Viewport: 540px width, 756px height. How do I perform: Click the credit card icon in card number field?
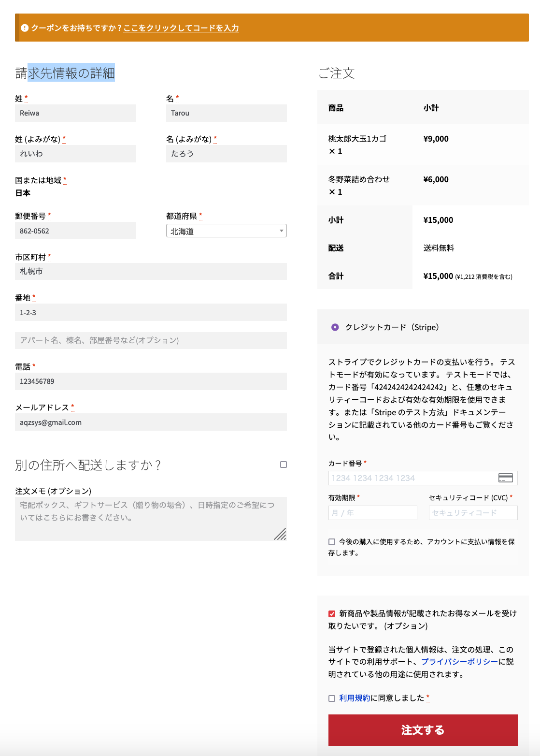tap(505, 478)
